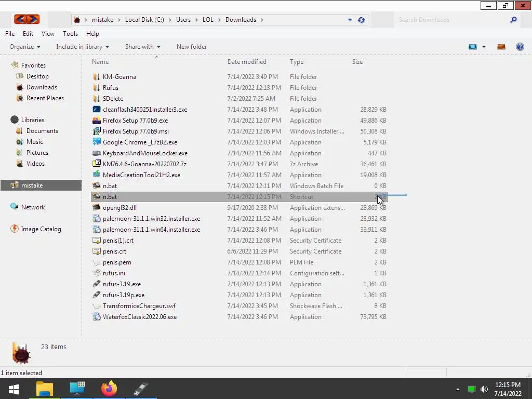Screen dimensions: 532x399
Task: Open the Edit menu
Action: click(x=28, y=34)
